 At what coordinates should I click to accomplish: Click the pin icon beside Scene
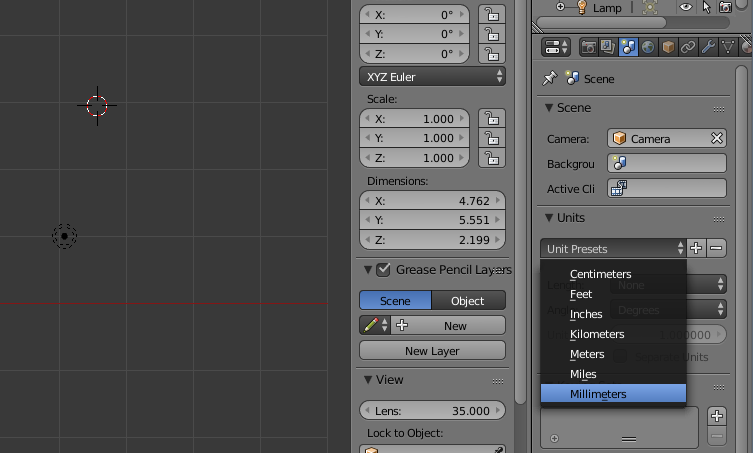click(x=549, y=78)
